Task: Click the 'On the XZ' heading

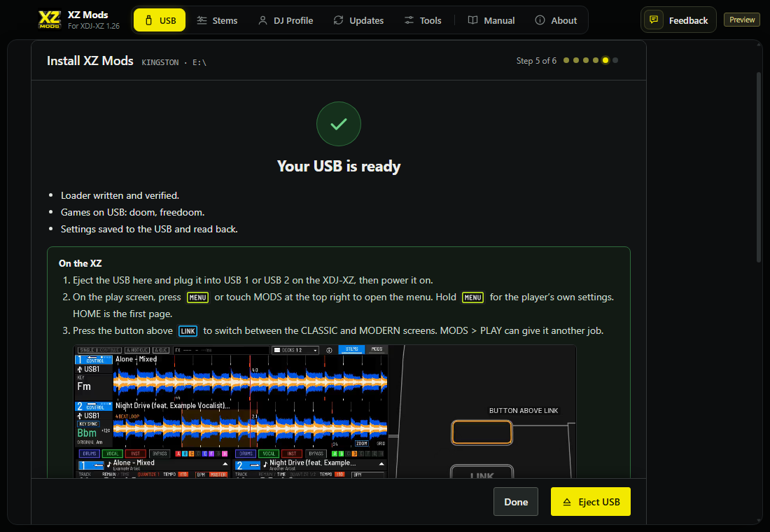Action: tap(80, 263)
